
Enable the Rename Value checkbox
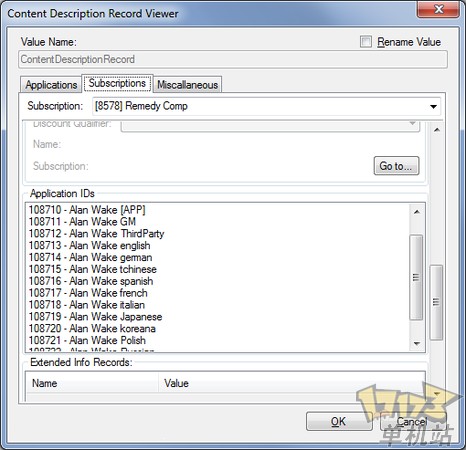tap(366, 42)
